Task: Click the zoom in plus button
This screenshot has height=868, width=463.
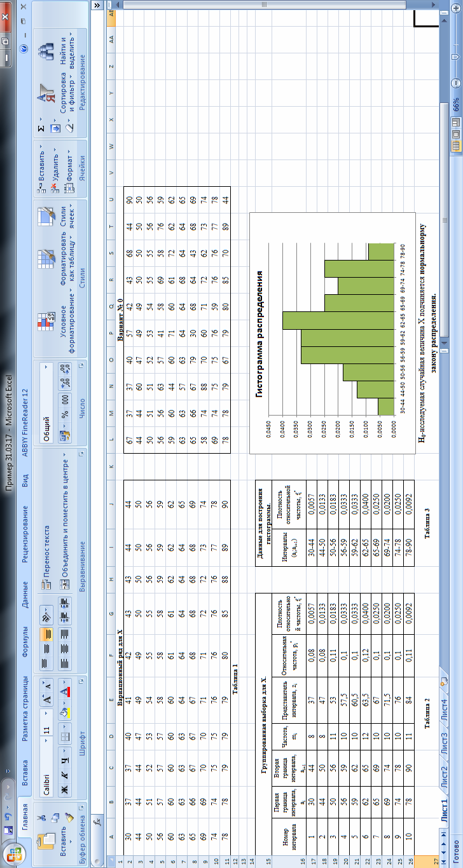Action: click(456, 8)
